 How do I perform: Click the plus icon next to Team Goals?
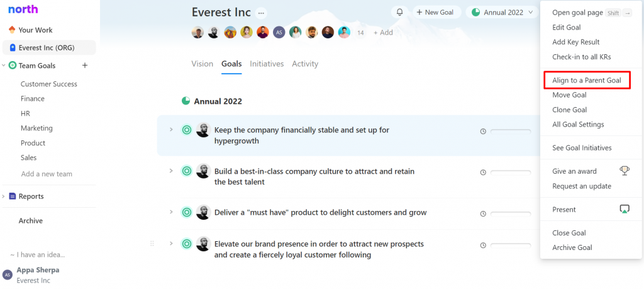(x=85, y=65)
